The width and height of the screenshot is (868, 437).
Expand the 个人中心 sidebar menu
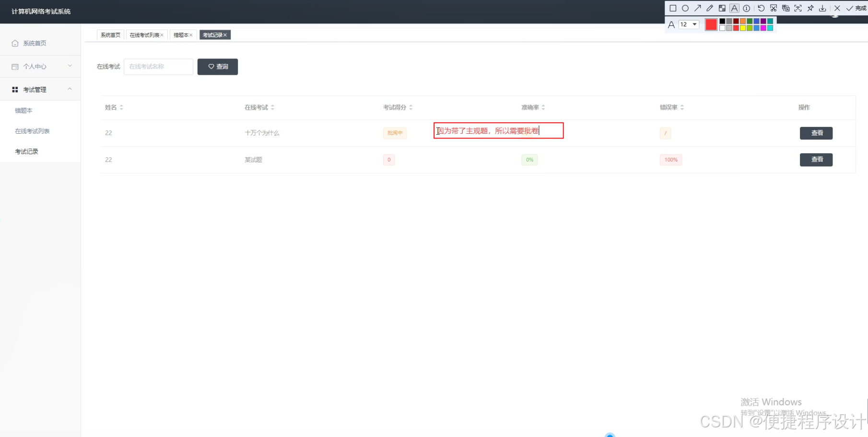click(x=40, y=66)
